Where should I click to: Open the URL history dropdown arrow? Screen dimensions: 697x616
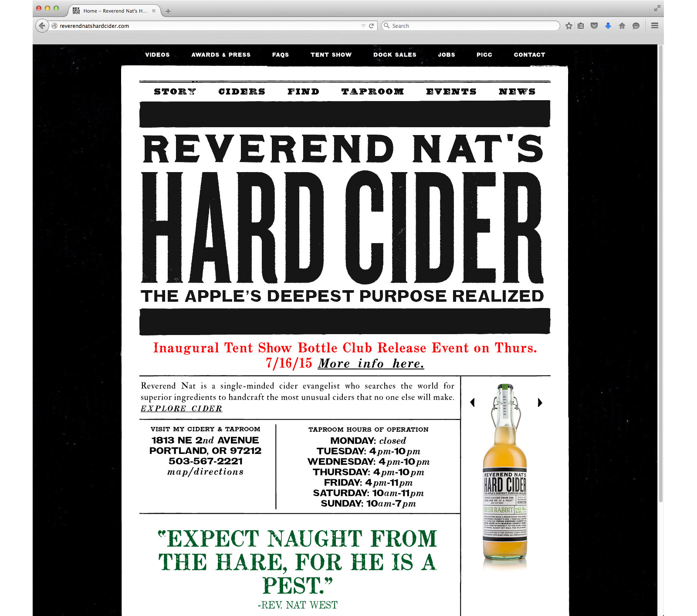click(363, 26)
